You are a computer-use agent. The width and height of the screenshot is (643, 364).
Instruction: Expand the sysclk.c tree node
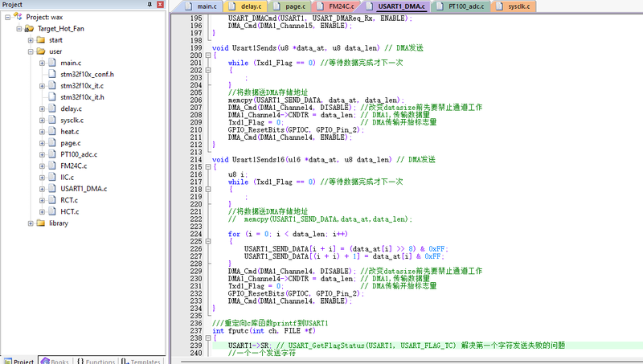click(x=42, y=121)
